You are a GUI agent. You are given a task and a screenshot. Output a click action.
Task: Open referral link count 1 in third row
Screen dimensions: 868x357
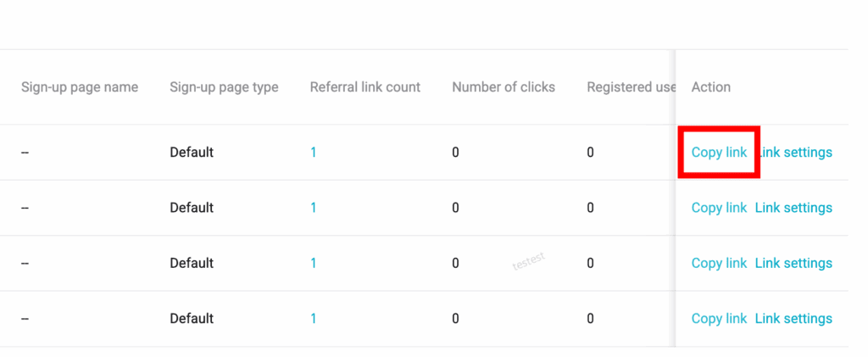click(314, 263)
